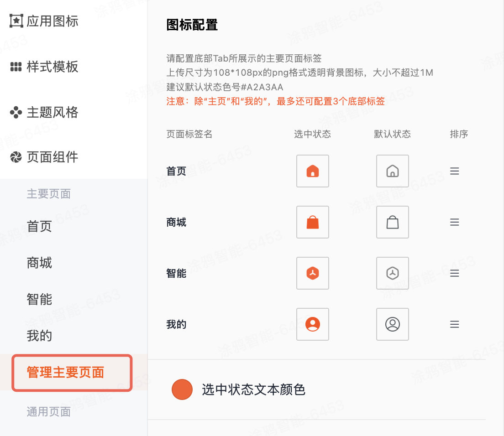Click the default-state profile outline icon for 我的
The image size is (504, 436).
click(392, 324)
